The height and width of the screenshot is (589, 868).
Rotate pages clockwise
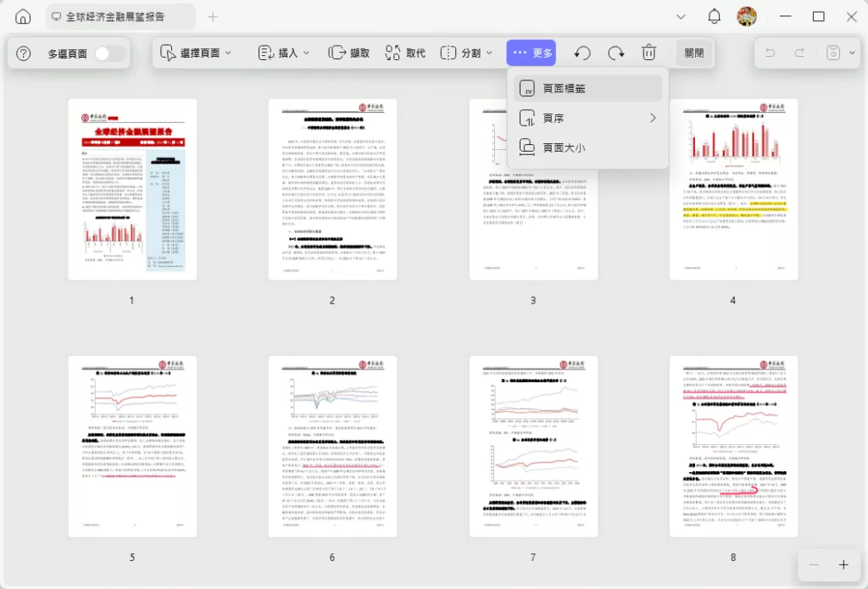pos(615,53)
